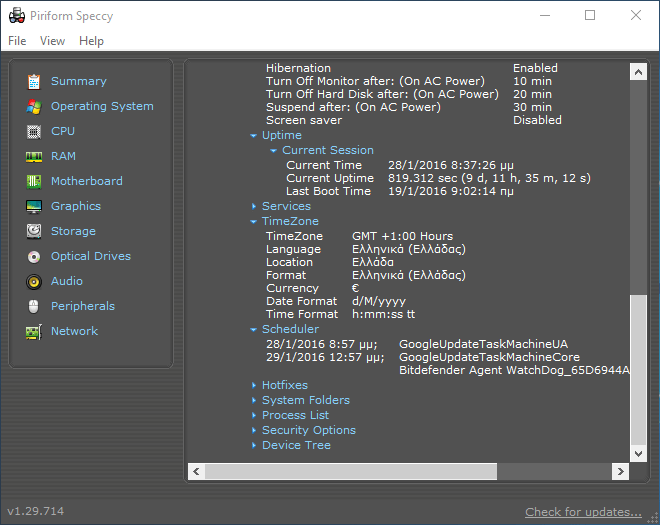660x525 pixels.
Task: Expand the Security Options node
Action: tap(254, 430)
